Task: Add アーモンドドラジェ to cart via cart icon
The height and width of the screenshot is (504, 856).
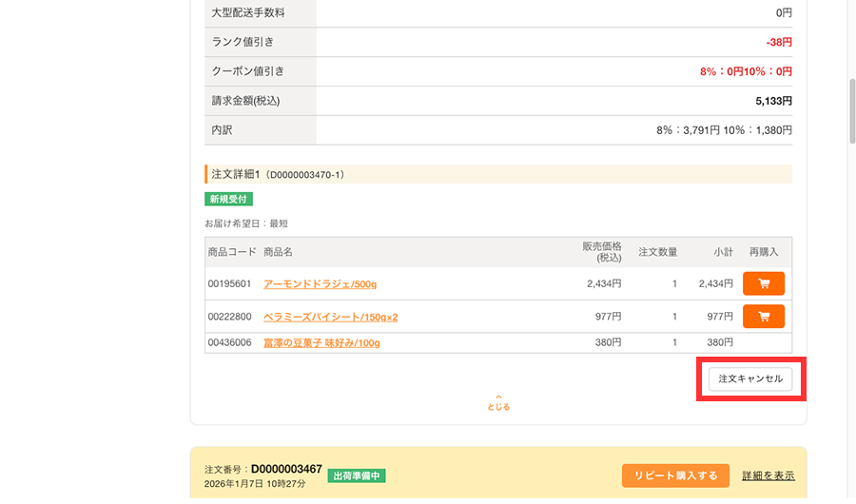Action: click(x=763, y=283)
